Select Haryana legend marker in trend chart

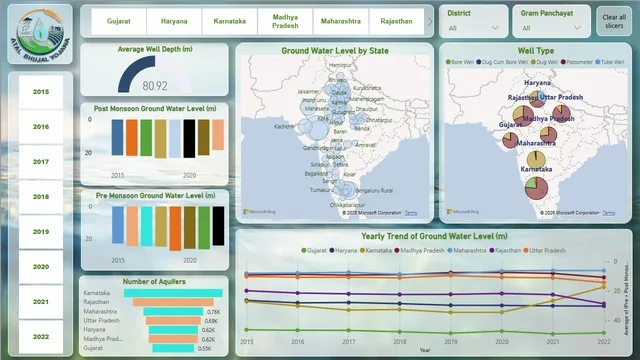click(332, 250)
